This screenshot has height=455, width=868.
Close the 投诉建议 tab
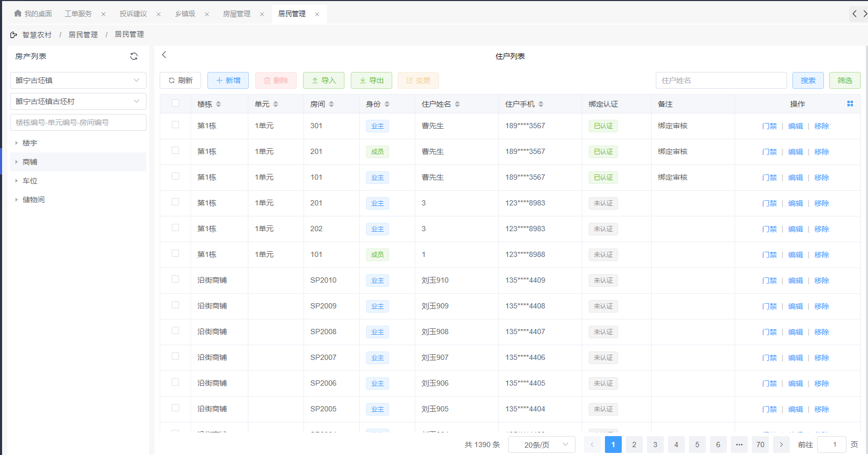pyautogui.click(x=159, y=14)
